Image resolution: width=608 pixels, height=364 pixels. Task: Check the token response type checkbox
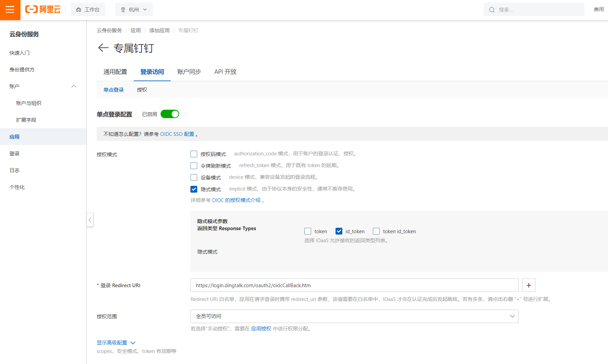pos(308,231)
